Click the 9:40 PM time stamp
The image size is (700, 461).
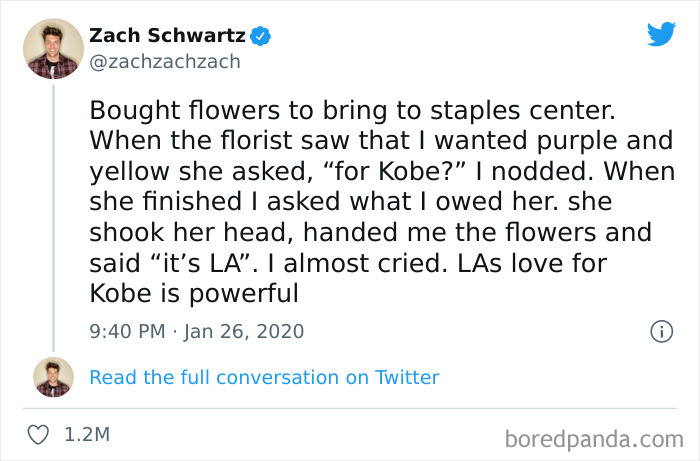tap(129, 331)
